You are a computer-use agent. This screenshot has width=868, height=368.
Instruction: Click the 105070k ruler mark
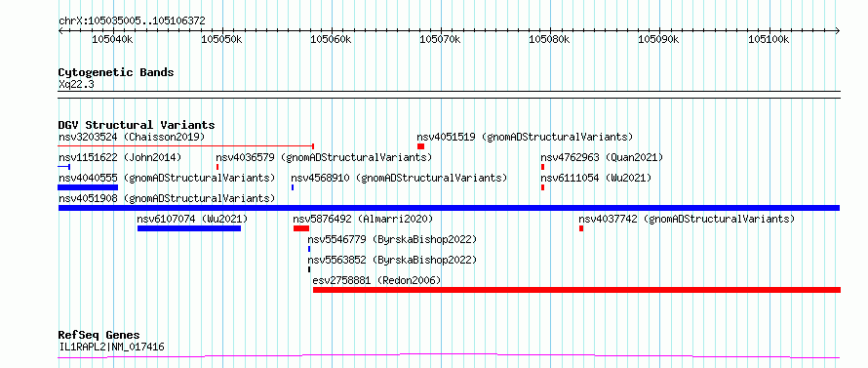pos(441,40)
